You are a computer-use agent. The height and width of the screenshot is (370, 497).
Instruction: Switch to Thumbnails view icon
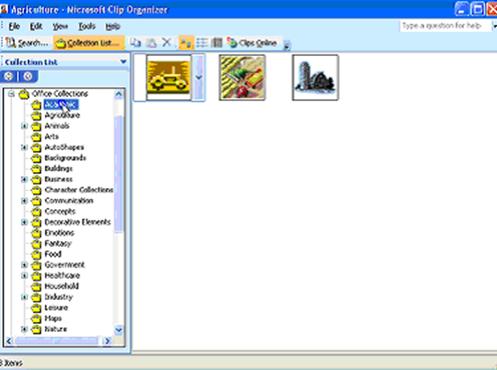(186, 43)
